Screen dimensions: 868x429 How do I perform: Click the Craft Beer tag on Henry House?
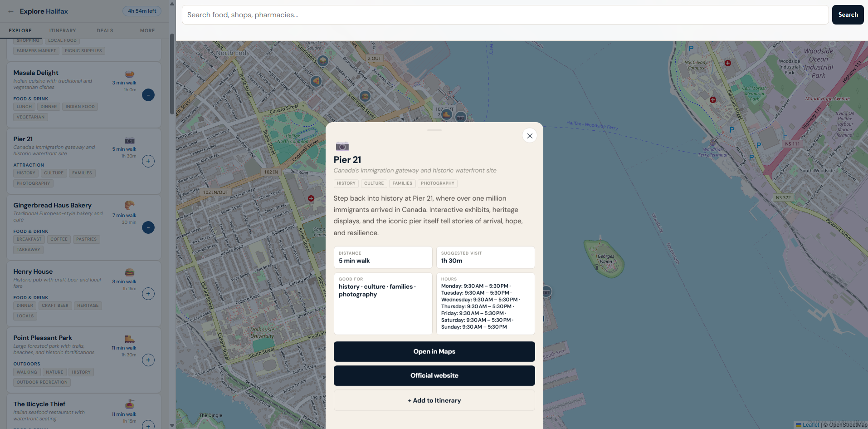pos(55,306)
